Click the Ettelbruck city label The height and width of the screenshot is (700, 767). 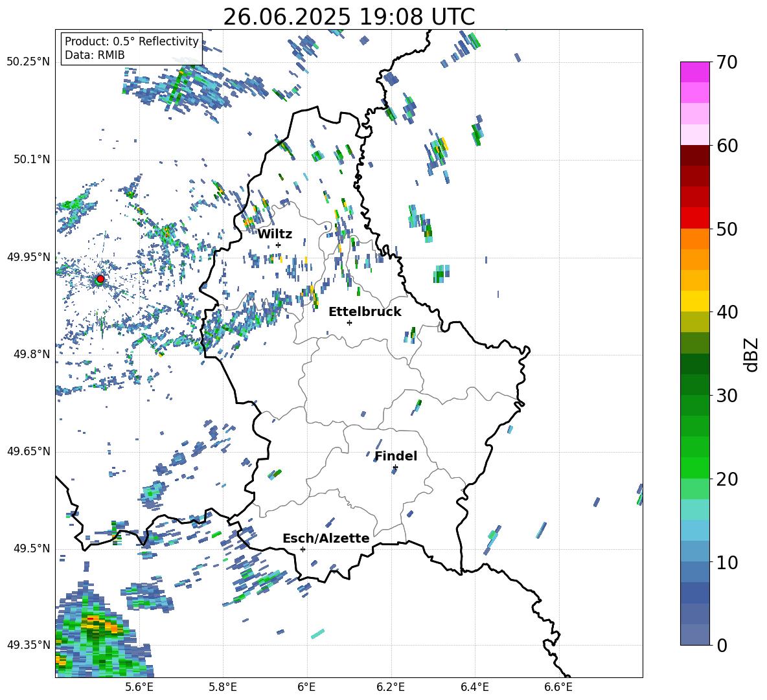click(365, 311)
